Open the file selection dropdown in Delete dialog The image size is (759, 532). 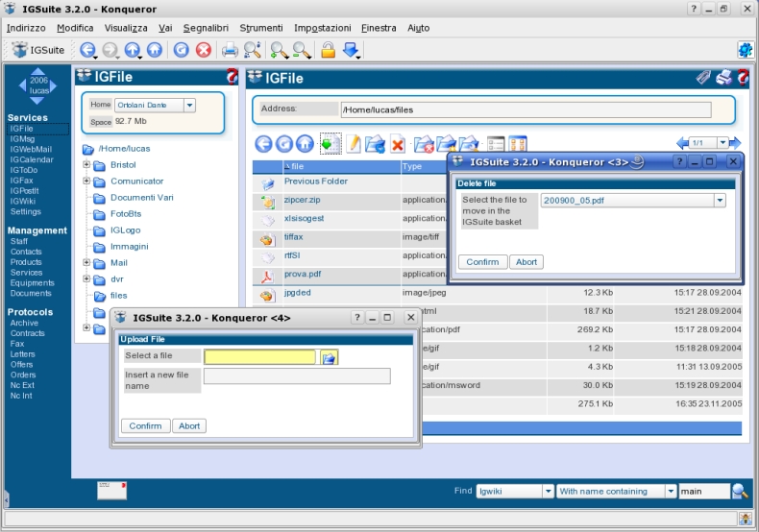coord(720,201)
